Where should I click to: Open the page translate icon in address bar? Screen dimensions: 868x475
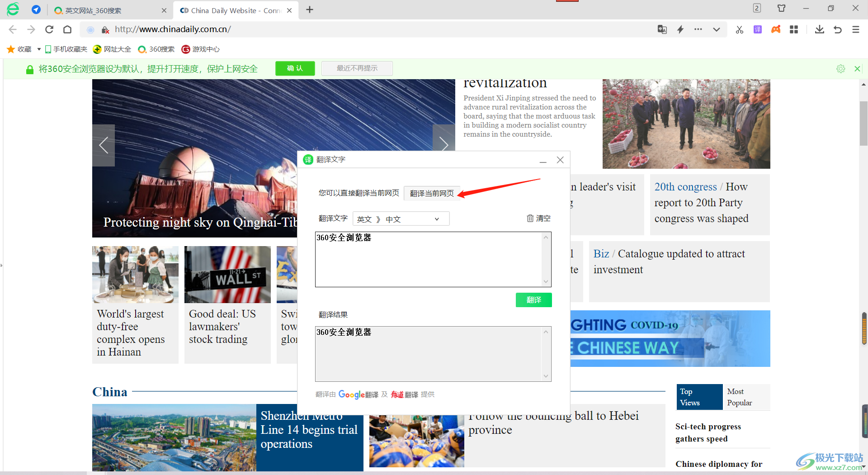click(662, 29)
